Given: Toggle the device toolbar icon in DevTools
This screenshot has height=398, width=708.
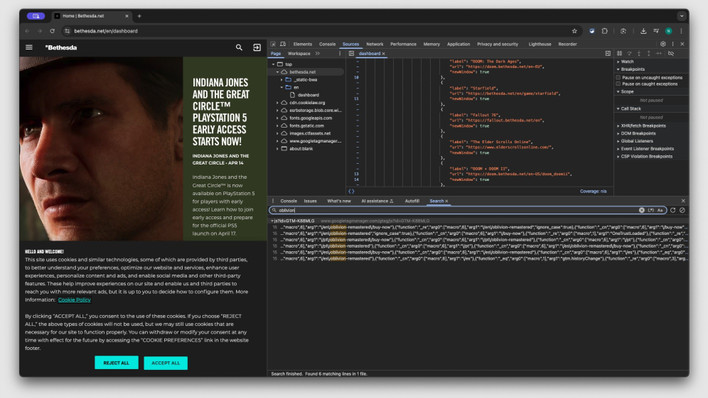Looking at the screenshot, I should 283,44.
